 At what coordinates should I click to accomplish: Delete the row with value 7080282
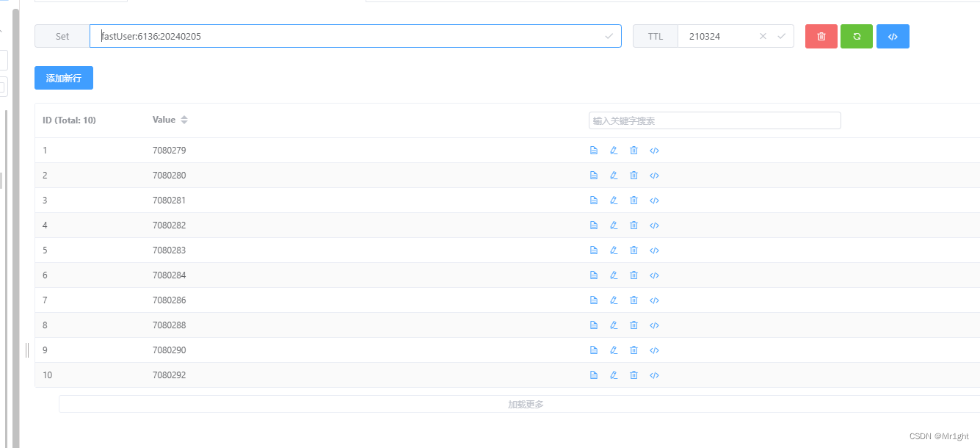point(634,225)
